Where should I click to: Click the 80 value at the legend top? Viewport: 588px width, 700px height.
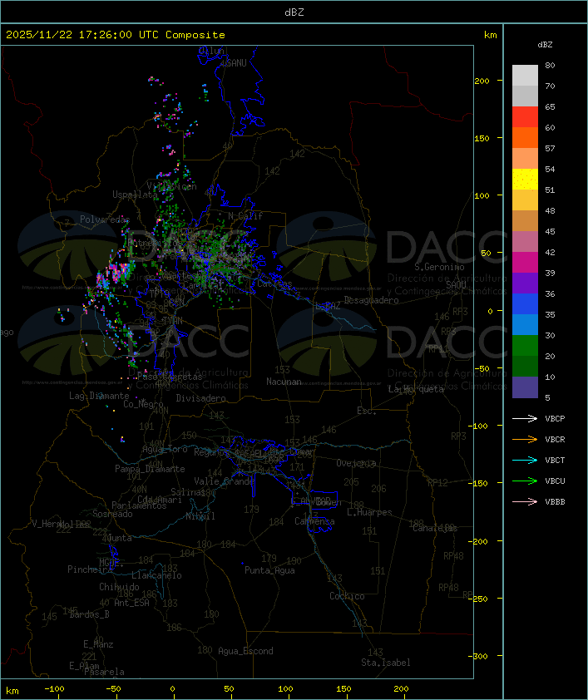(x=550, y=65)
